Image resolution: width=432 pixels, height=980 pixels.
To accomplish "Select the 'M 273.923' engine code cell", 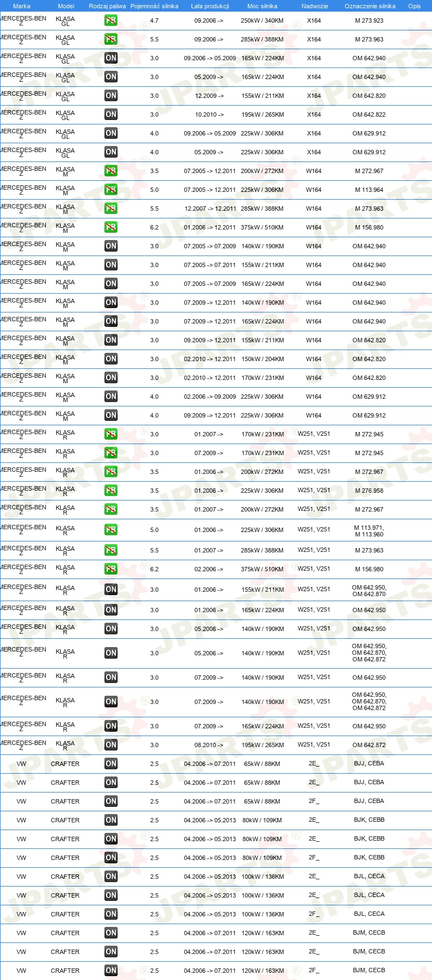I will 370,20.
